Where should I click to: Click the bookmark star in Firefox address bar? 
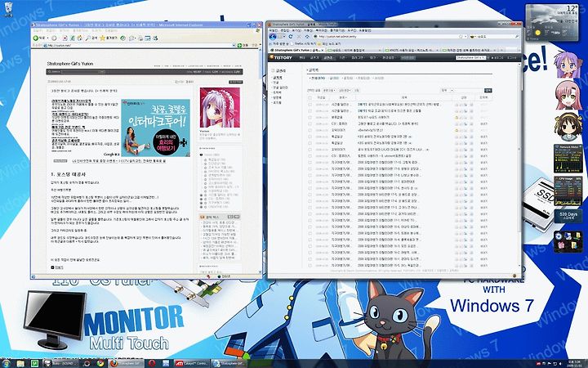tap(461, 37)
